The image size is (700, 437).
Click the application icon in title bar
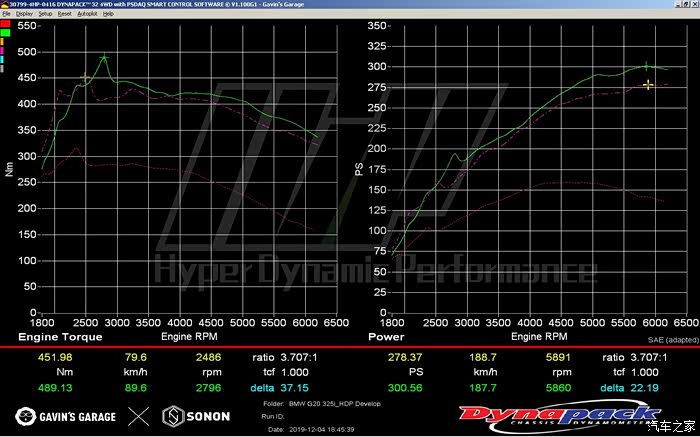(x=4, y=4)
